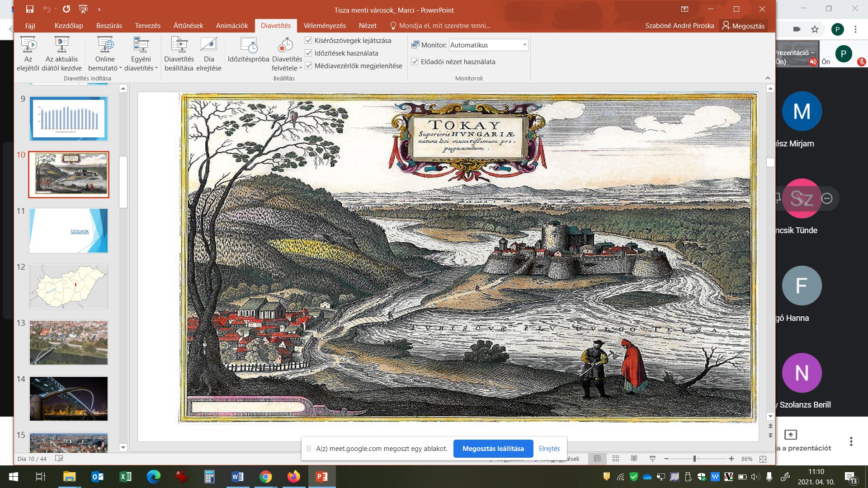Click zoom in plus button

[x=731, y=459]
